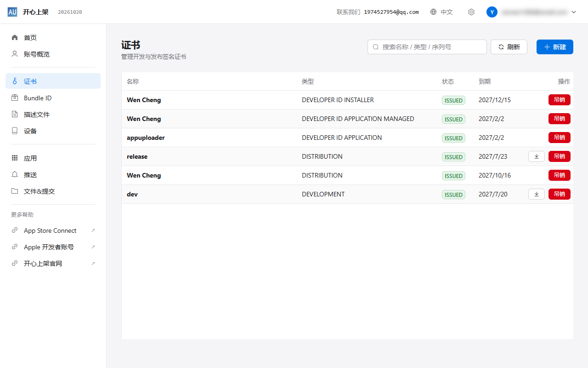Click the package icon beside Bundle ID
The width and height of the screenshot is (588, 368).
(x=15, y=98)
